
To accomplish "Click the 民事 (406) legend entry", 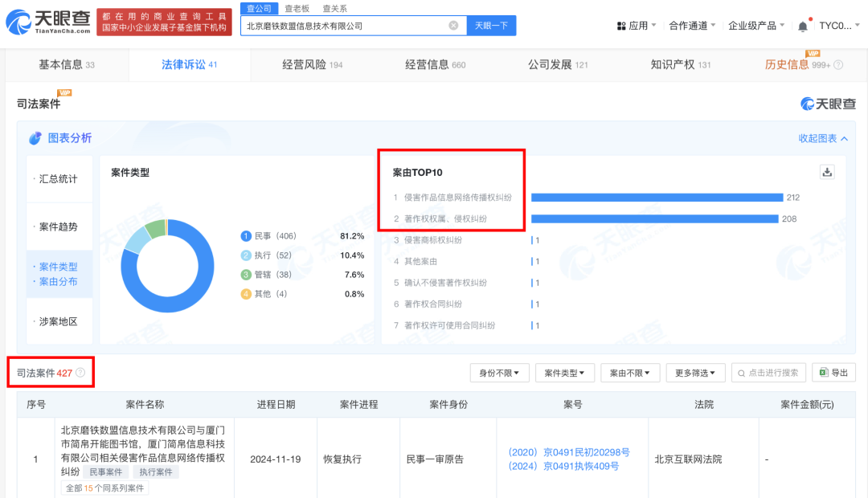I will point(269,236).
